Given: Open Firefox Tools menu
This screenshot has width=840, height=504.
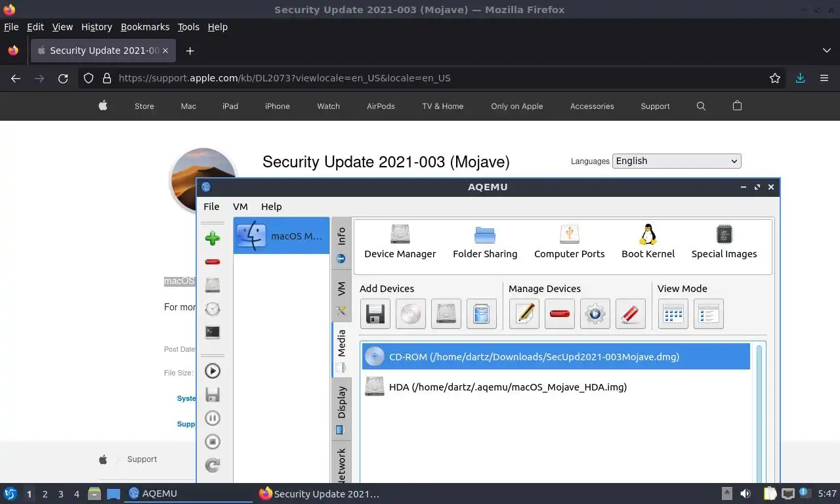Looking at the screenshot, I should pyautogui.click(x=188, y=27).
